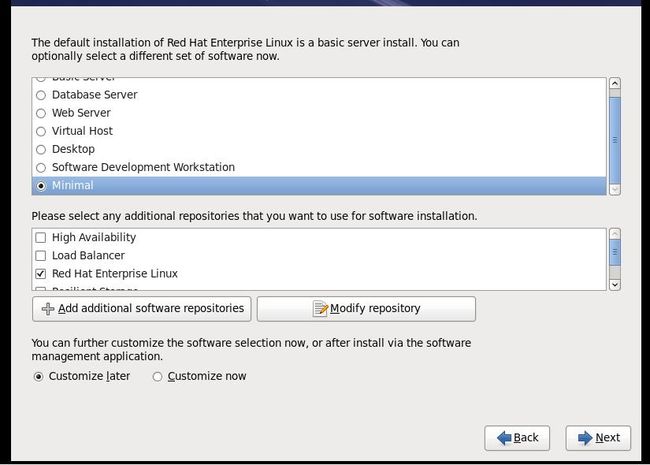This screenshot has width=650, height=465.
Task: Select the Virtual Host radio button
Action: (41, 132)
